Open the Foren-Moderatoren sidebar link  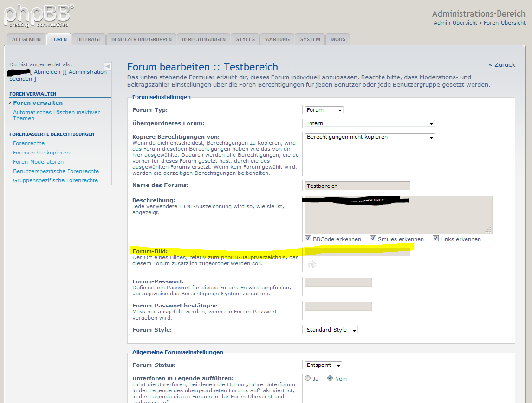point(39,162)
